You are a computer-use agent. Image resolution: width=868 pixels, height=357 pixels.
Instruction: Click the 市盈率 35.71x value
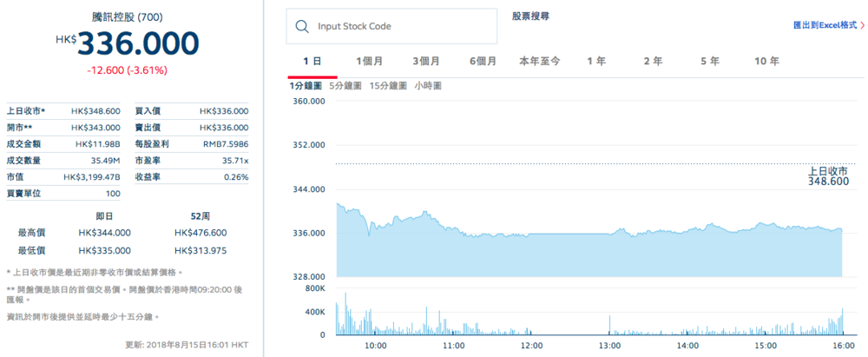(x=236, y=161)
